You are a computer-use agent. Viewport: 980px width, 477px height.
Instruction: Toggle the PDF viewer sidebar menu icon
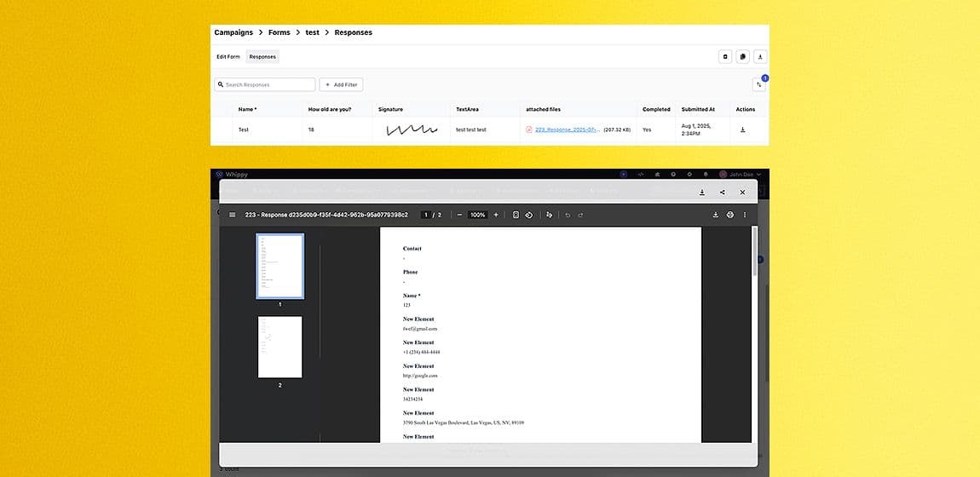[x=233, y=215]
